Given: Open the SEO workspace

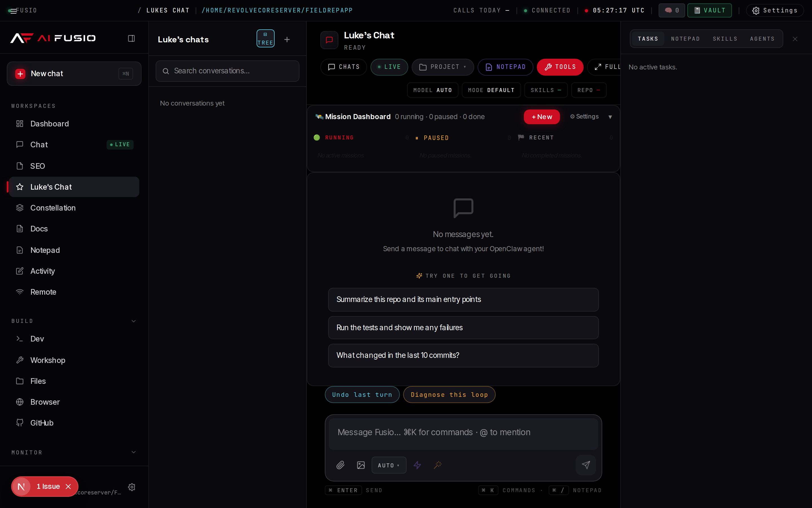Looking at the screenshot, I should (x=74, y=166).
